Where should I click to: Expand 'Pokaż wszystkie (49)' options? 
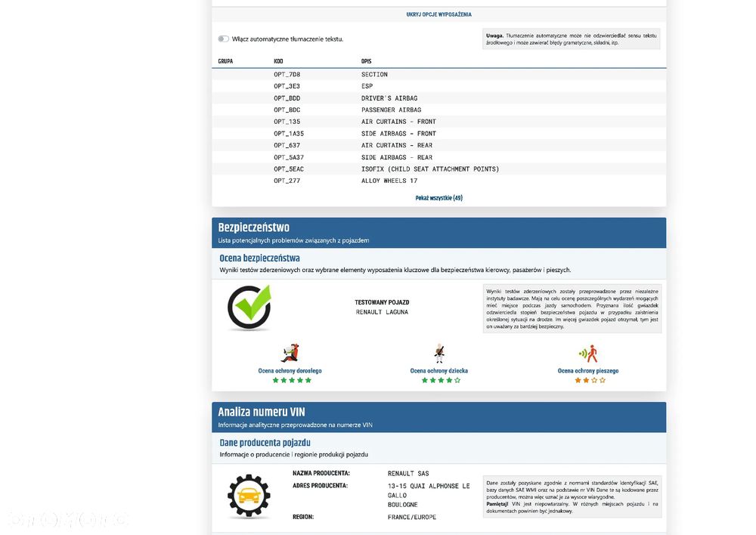pyautogui.click(x=438, y=198)
